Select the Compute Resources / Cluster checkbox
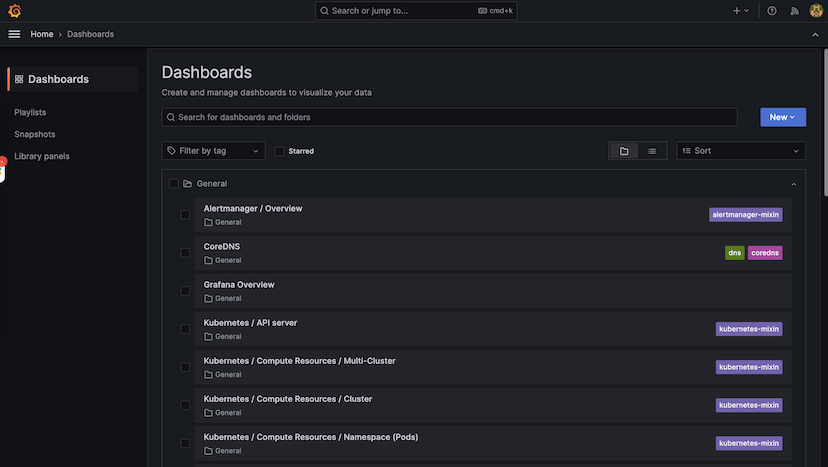Image resolution: width=828 pixels, height=467 pixels. (185, 405)
